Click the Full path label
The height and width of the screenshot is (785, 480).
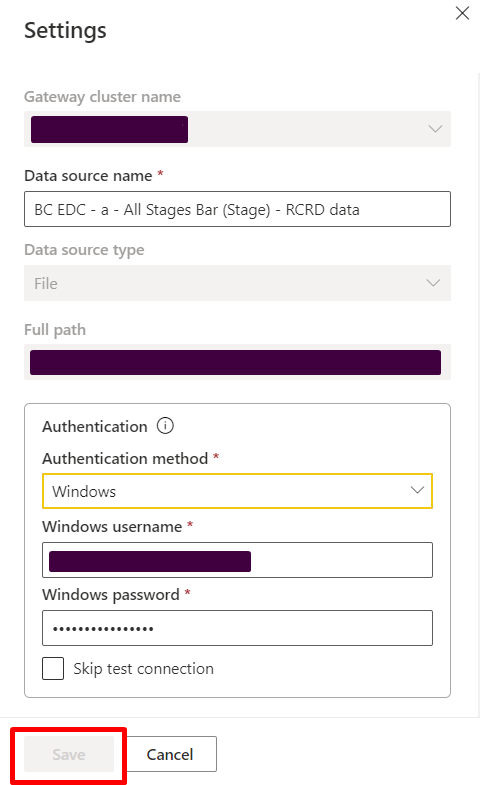coord(55,330)
